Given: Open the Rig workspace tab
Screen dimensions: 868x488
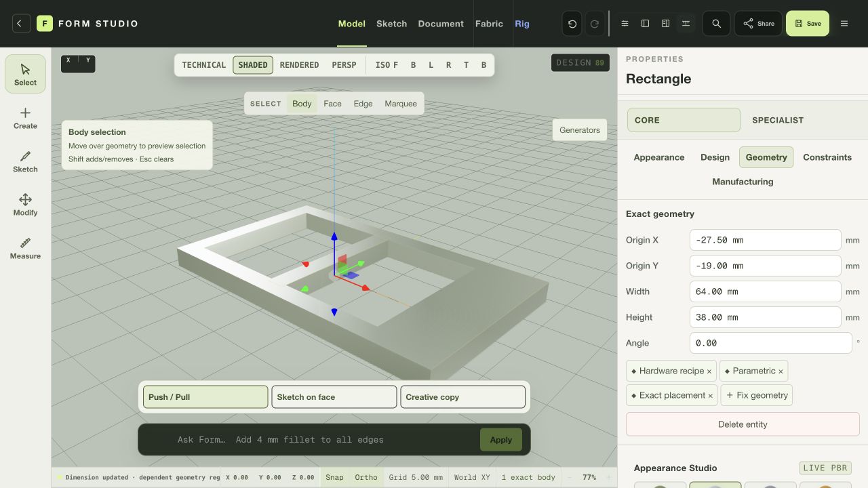Looking at the screenshot, I should click(x=522, y=24).
